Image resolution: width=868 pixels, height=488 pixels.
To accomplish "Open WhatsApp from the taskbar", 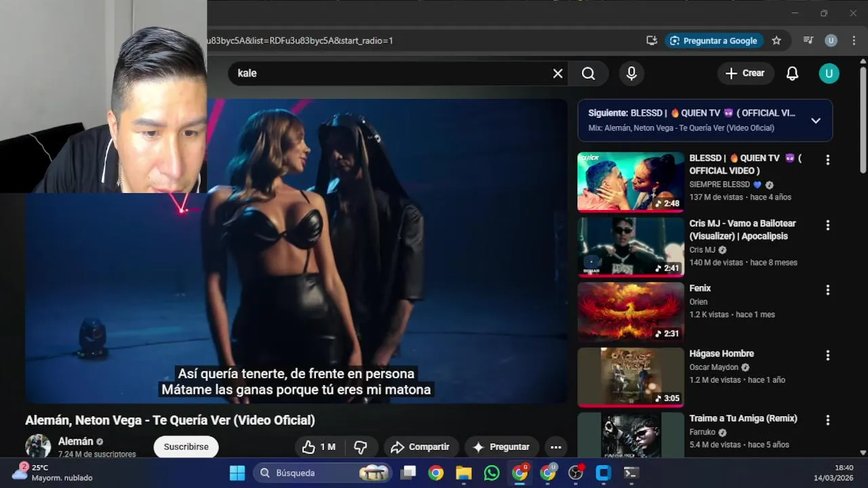I will [492, 473].
